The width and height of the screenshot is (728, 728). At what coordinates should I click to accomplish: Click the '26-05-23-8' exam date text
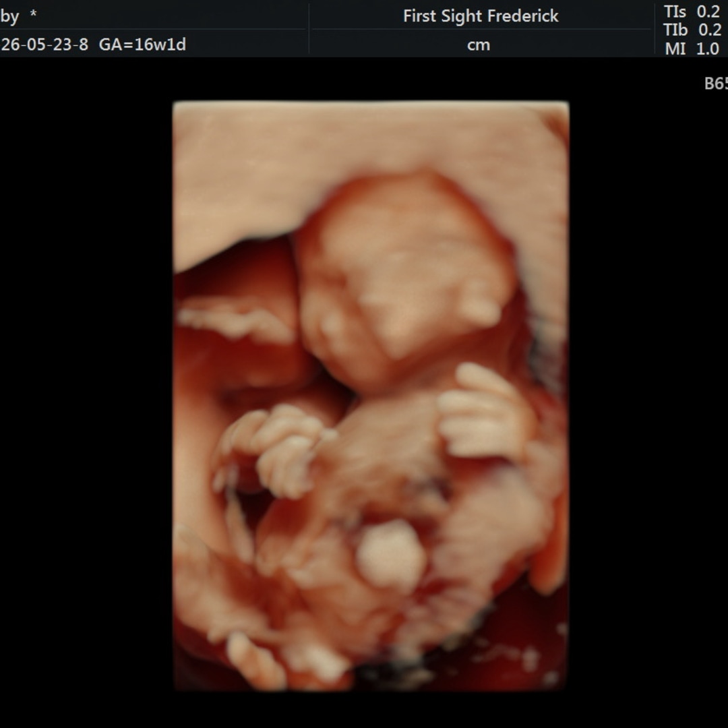click(x=44, y=44)
